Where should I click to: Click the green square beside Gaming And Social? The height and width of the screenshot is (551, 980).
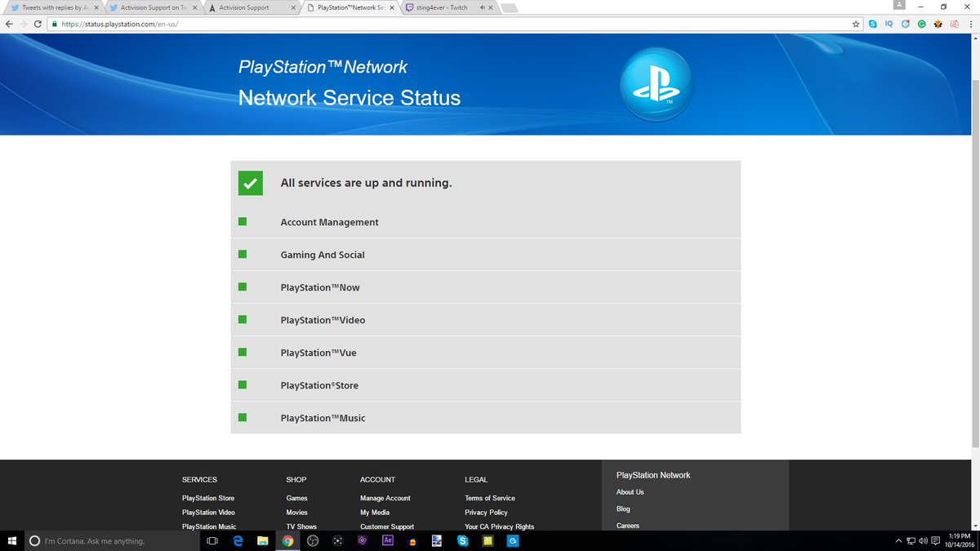tap(243, 254)
